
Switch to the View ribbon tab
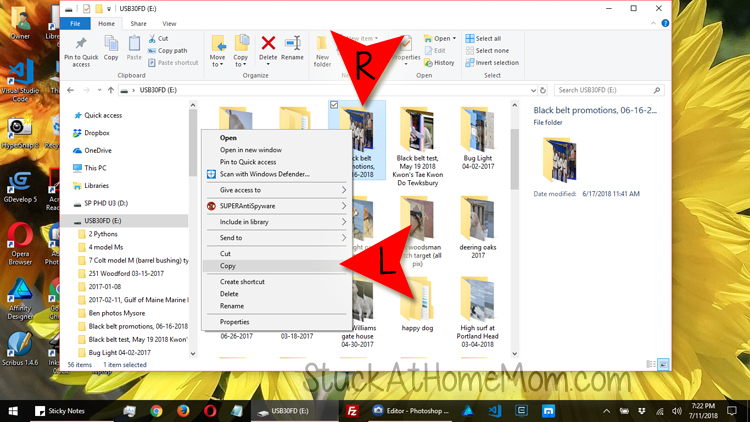click(x=169, y=23)
